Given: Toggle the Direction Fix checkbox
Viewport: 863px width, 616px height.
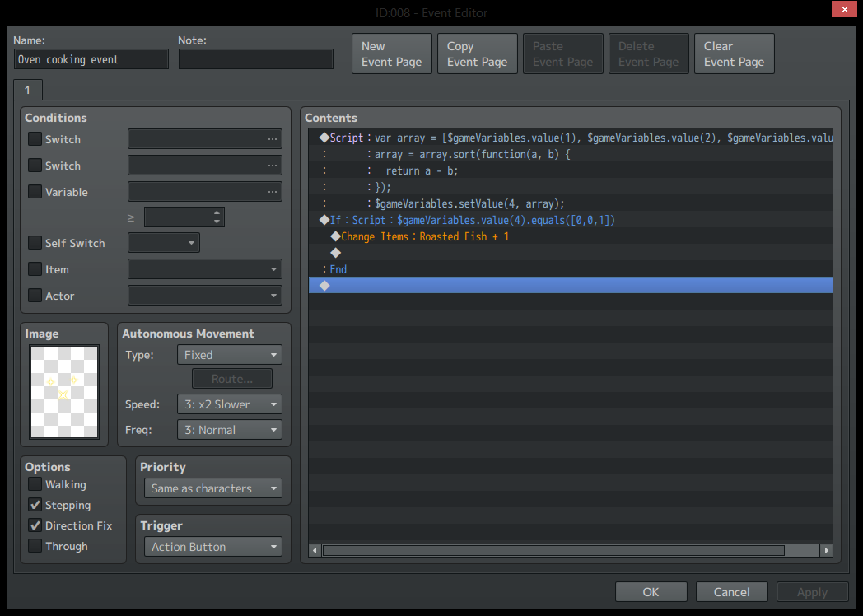Looking at the screenshot, I should (35, 525).
